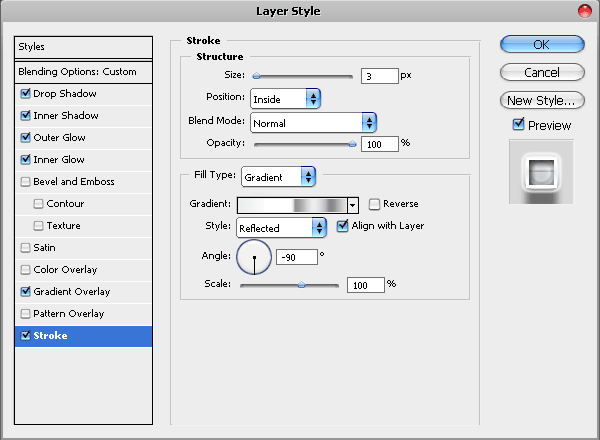Enable the Pattern Overlay checkbox
The height and width of the screenshot is (440, 600).
[26, 313]
